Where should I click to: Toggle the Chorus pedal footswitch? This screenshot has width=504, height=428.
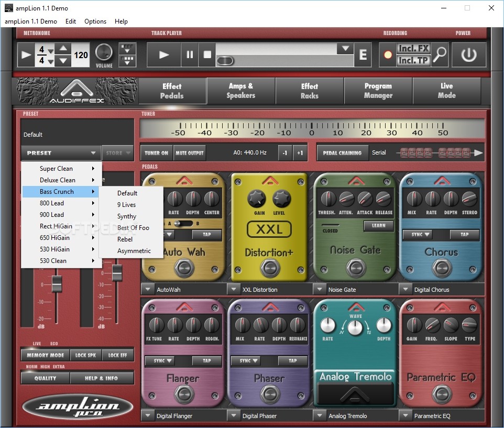pos(442,268)
